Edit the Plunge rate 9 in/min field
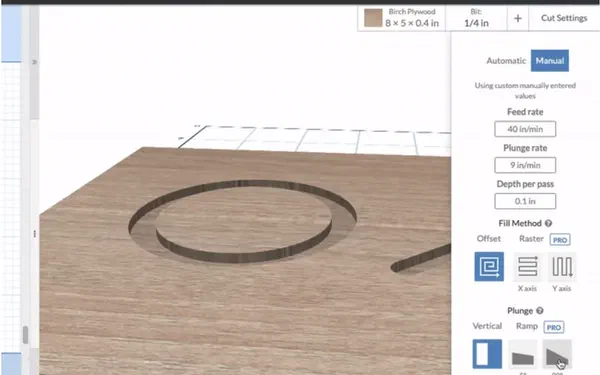 [525, 165]
